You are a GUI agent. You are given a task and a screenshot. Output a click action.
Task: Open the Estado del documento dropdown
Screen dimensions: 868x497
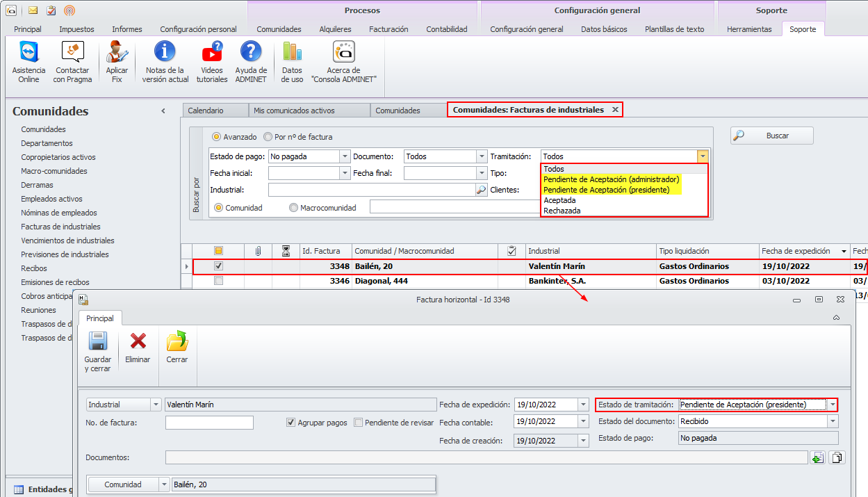pyautogui.click(x=832, y=421)
